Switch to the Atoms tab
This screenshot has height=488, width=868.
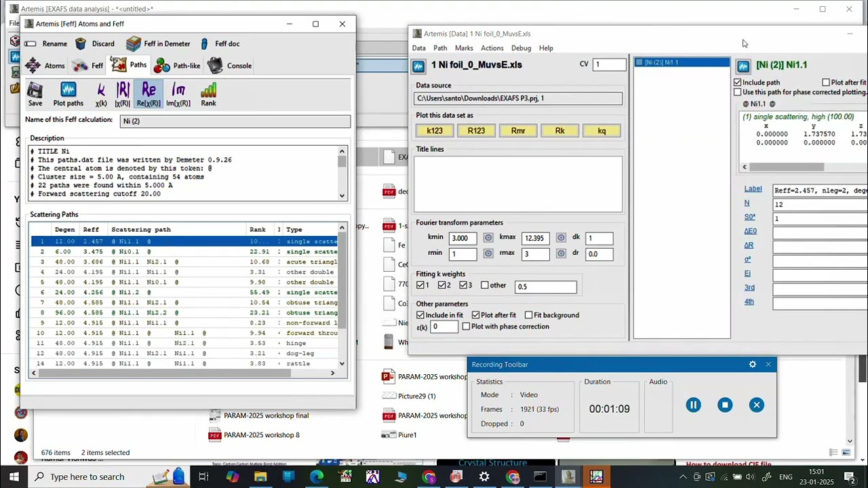45,66
